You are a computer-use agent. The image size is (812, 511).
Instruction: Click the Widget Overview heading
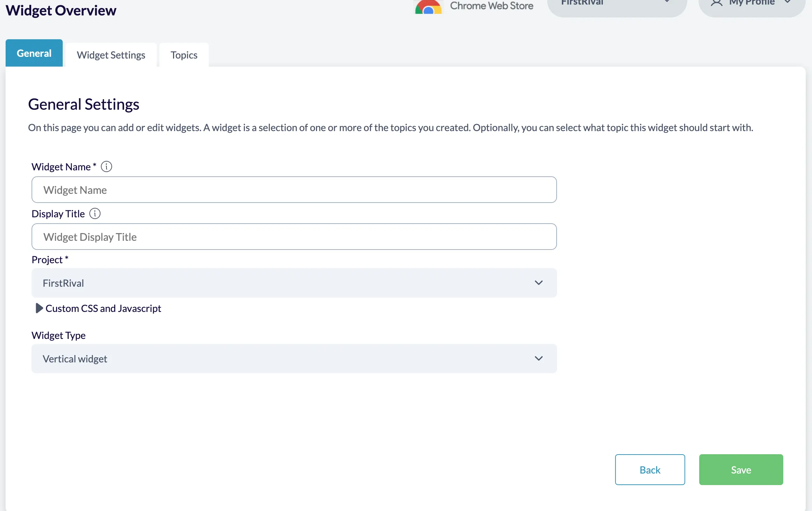[x=61, y=10]
